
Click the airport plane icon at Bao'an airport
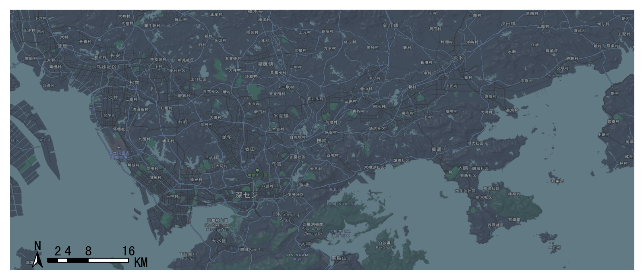119,148
